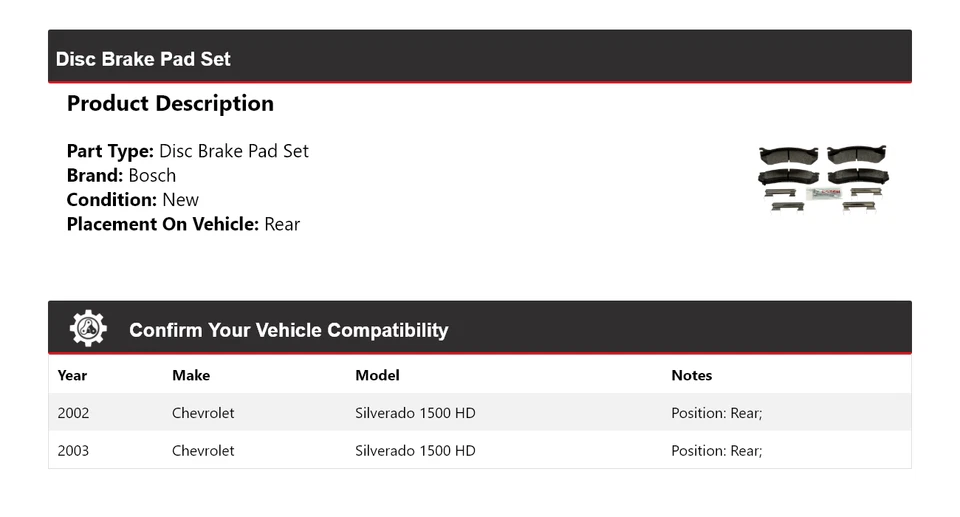Image resolution: width=960 pixels, height=517 pixels.
Task: Click Chevrolet in the 2002 row
Action: [203, 413]
